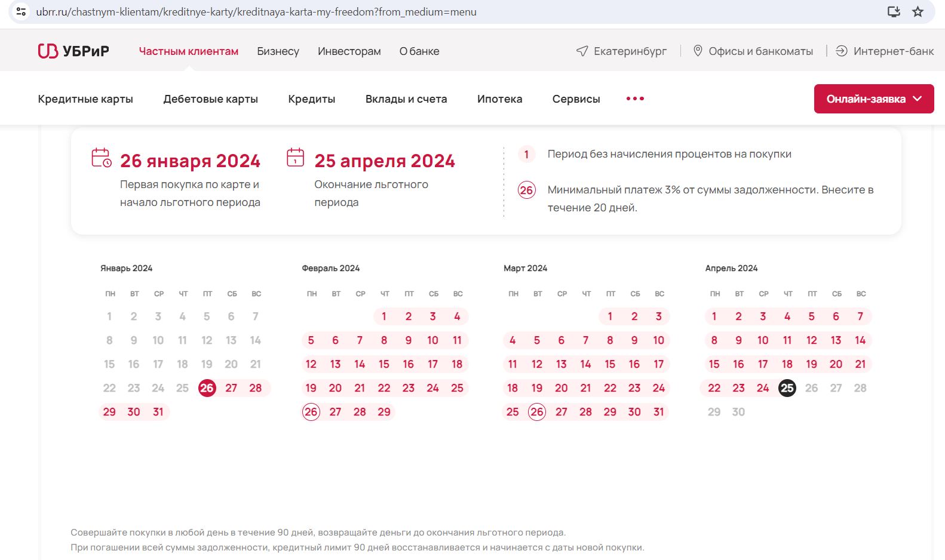Open the Инвесторам section
This screenshot has width=945, height=560.
349,51
